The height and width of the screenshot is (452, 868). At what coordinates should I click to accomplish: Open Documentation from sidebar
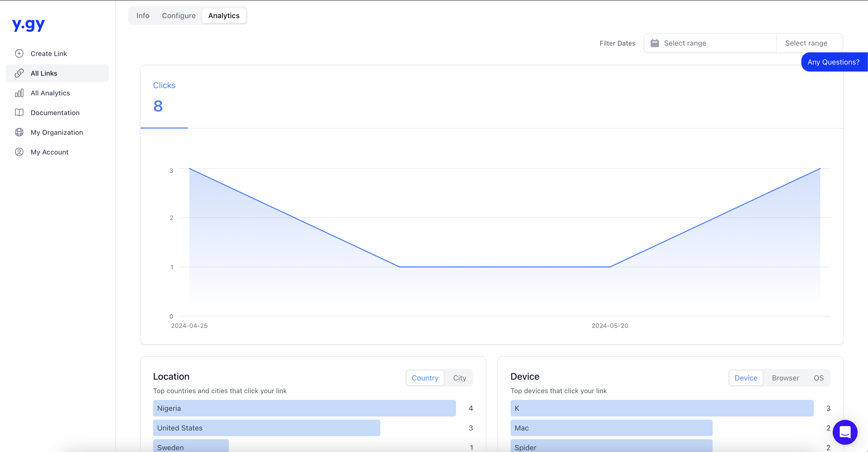click(57, 112)
